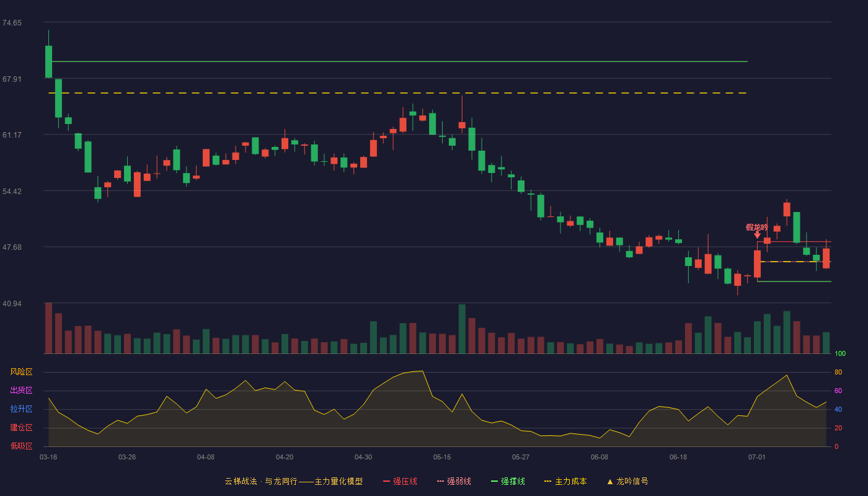Select the 风险区 zone label
This screenshot has width=868, height=496.
[x=21, y=372]
